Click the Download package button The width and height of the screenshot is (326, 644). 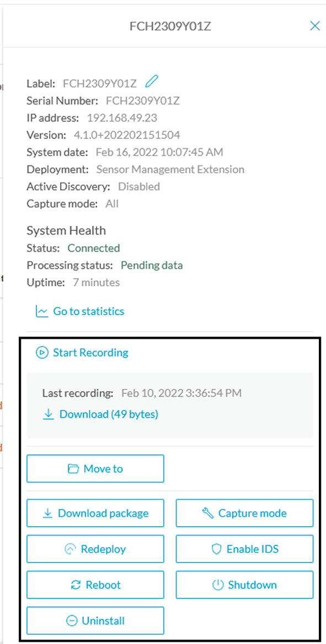tap(95, 513)
